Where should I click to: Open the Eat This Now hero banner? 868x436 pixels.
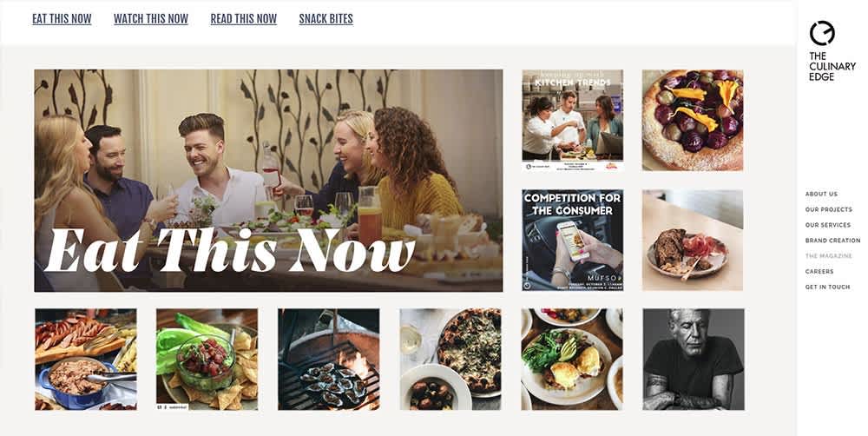click(x=268, y=181)
